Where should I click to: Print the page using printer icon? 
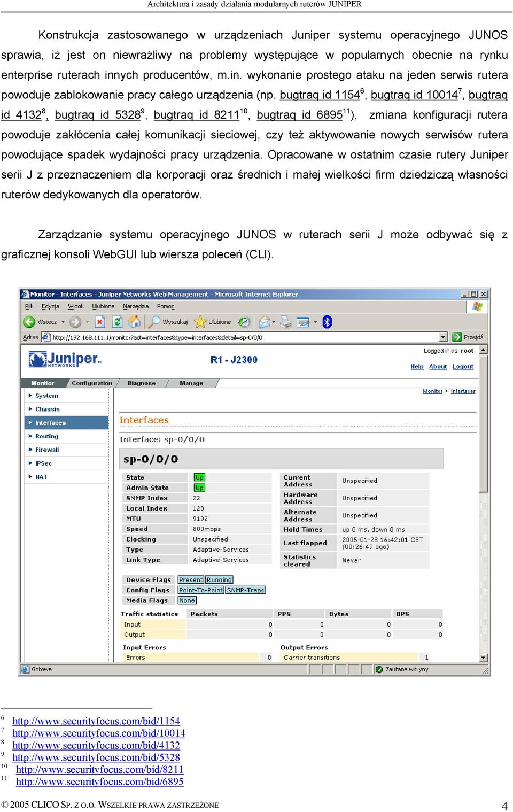[286, 322]
